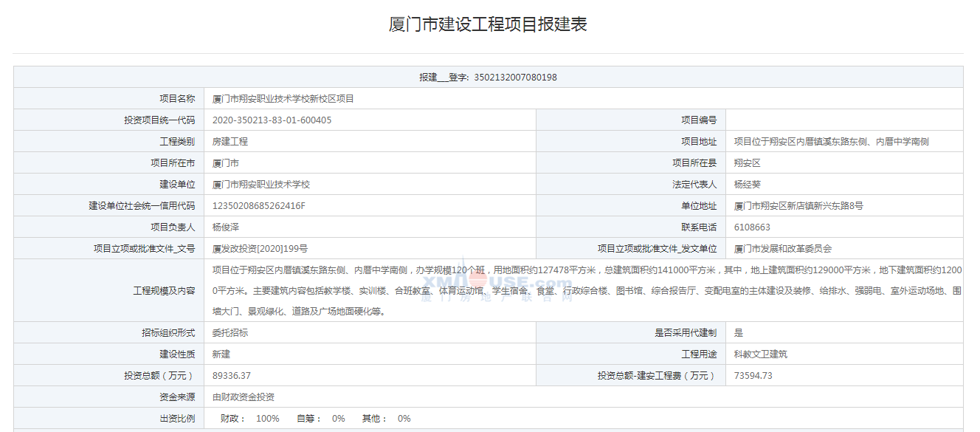Click the credit code 12350208685262416F

click(x=258, y=206)
